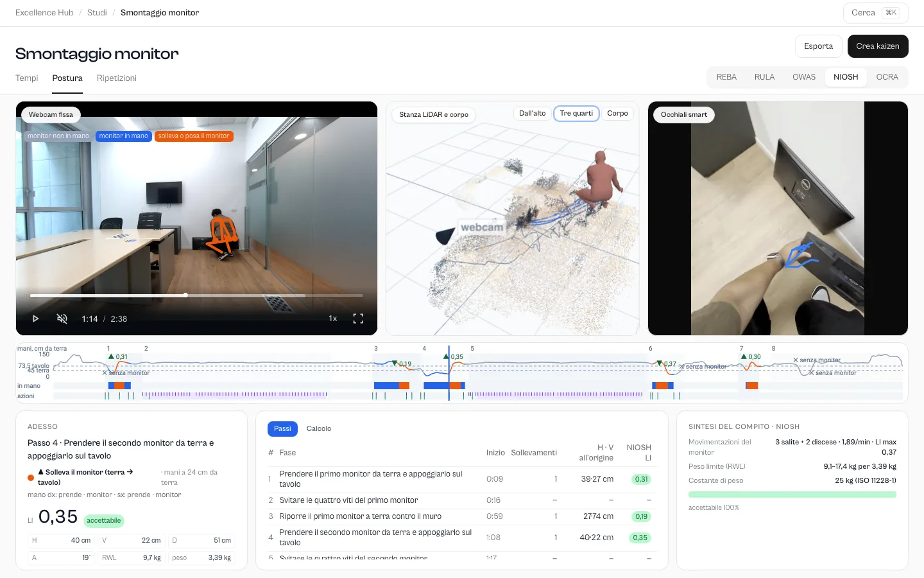
Task: Unmute the video audio
Action: point(62,319)
